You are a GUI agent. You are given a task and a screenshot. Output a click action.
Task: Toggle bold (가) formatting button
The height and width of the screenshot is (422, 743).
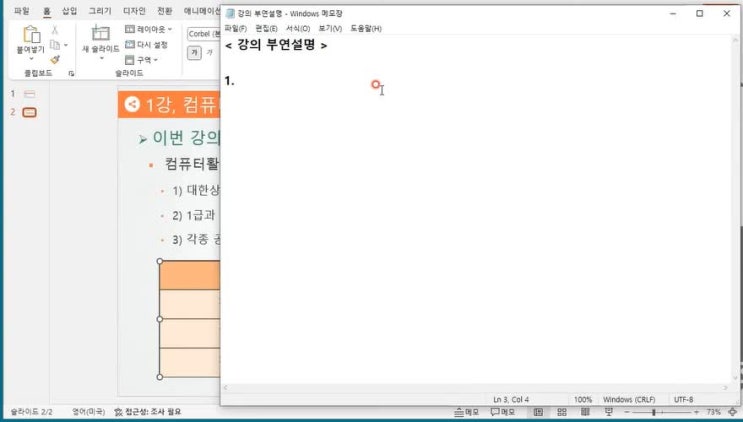[195, 52]
